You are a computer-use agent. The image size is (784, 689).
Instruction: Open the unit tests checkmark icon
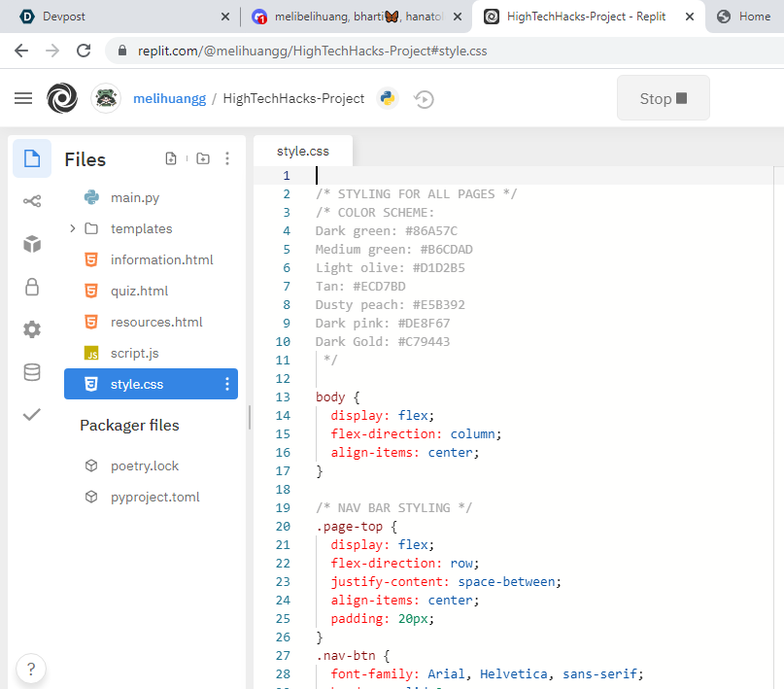coord(32,415)
